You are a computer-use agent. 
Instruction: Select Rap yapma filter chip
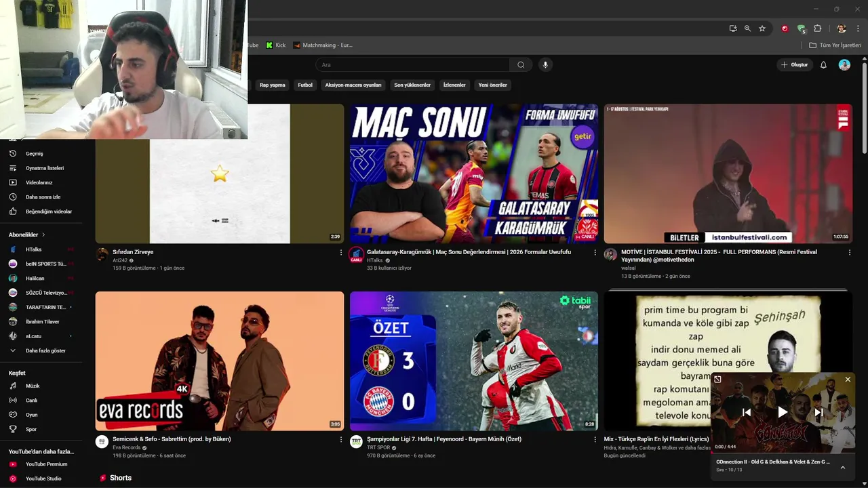click(273, 85)
